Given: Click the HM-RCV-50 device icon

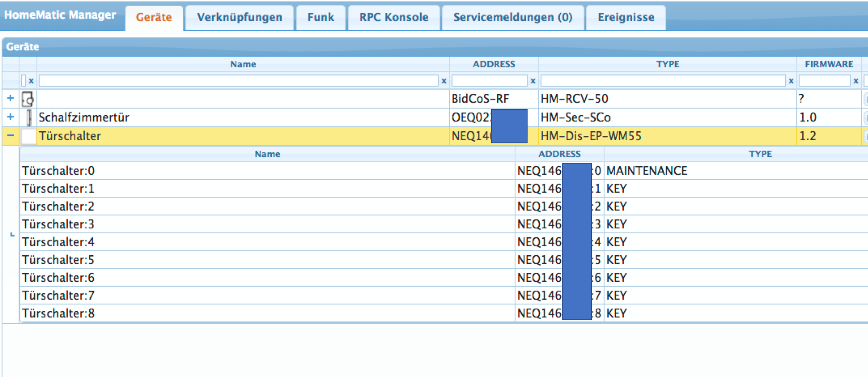Looking at the screenshot, I should (28, 99).
